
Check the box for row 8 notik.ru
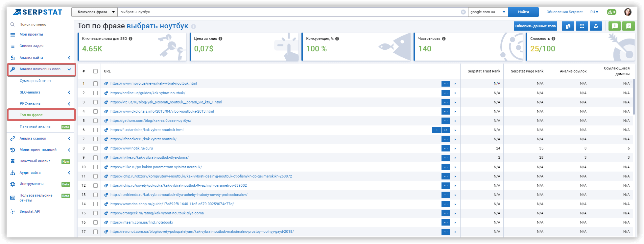coord(95,149)
